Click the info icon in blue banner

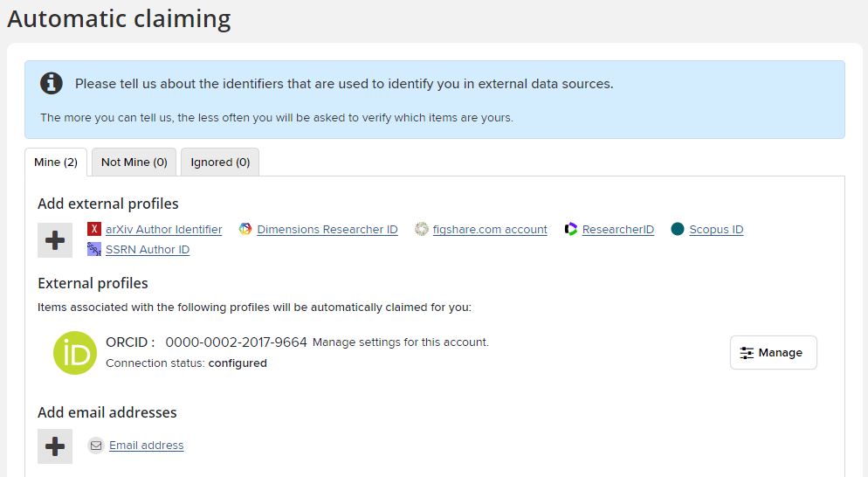(52, 83)
